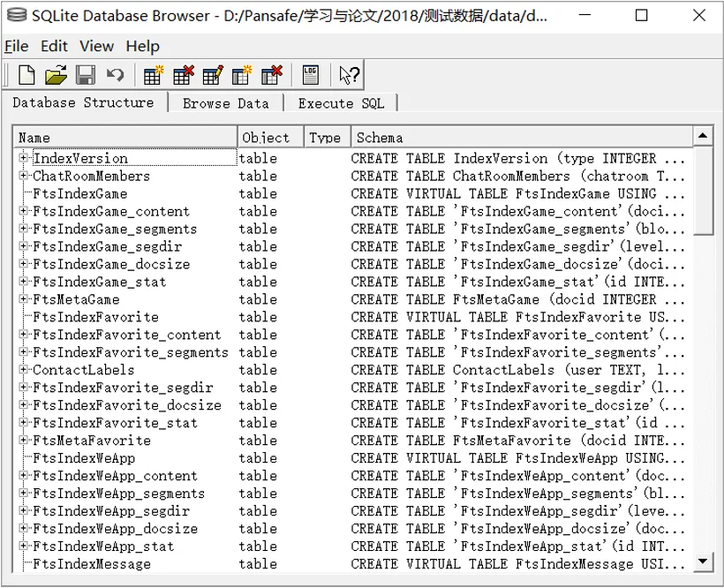
Task: Switch to the Execute SQL tab
Action: pos(341,103)
